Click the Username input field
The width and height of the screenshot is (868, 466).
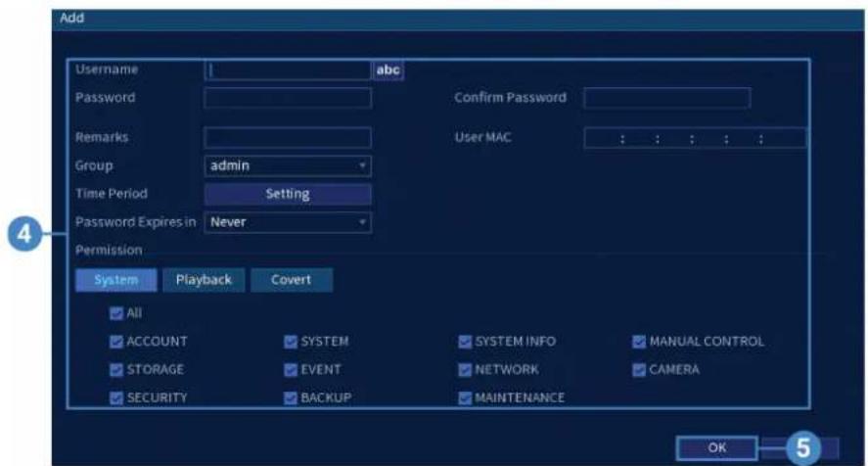click(x=288, y=70)
